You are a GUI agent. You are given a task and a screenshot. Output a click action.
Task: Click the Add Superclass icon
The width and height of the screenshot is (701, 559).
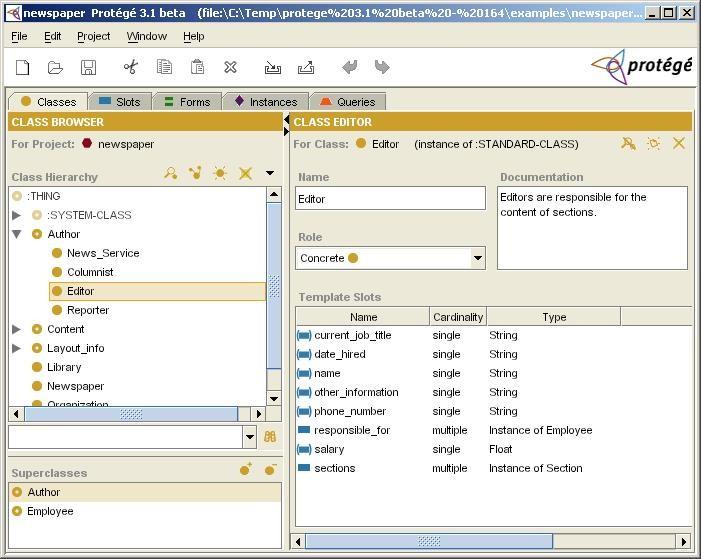pos(246,469)
